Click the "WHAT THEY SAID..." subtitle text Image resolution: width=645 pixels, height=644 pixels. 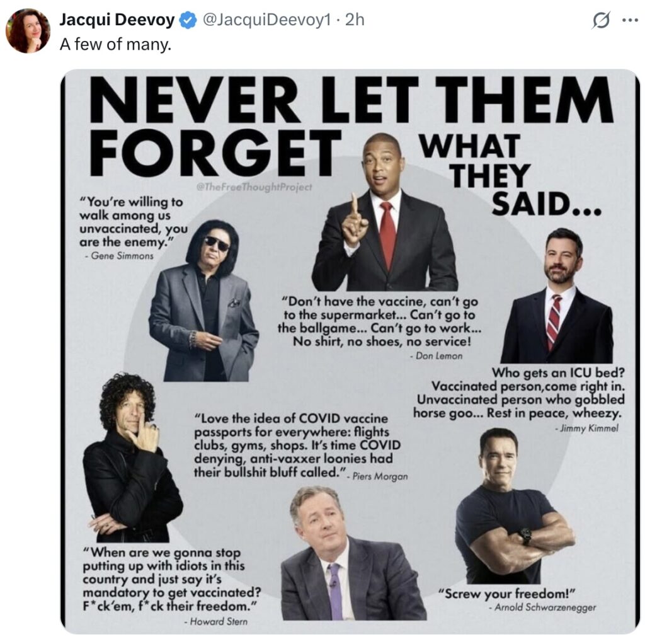tap(510, 176)
